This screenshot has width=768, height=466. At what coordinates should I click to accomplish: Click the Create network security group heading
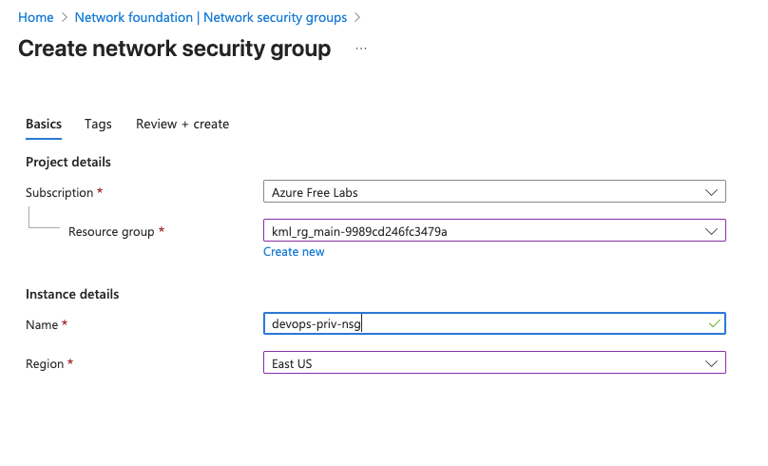point(174,49)
